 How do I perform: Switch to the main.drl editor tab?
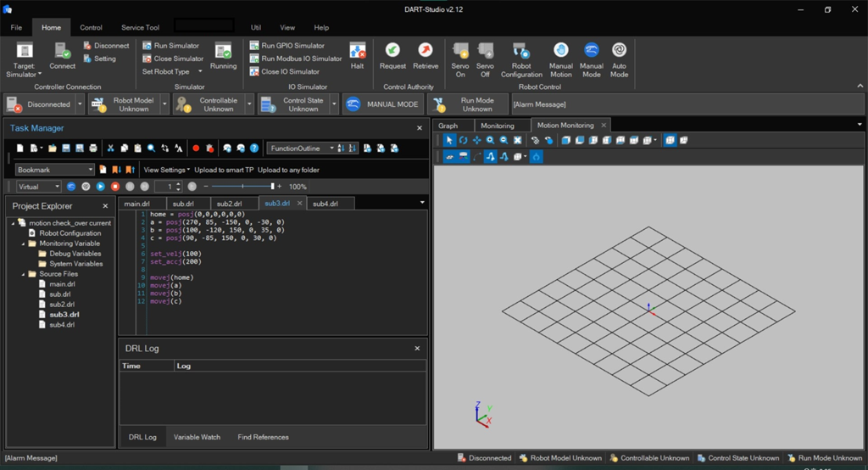click(x=136, y=204)
